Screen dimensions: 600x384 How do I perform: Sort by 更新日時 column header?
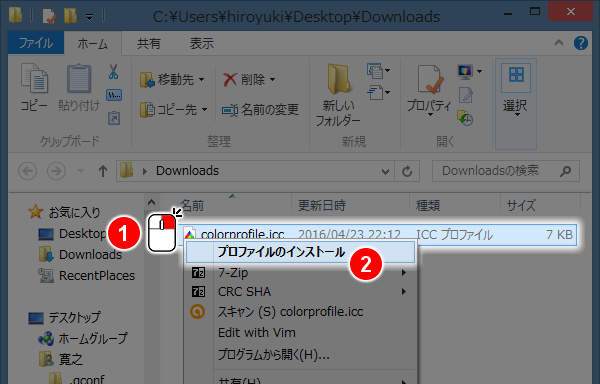click(321, 206)
